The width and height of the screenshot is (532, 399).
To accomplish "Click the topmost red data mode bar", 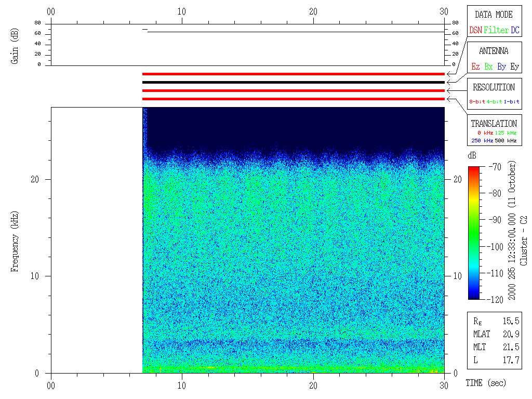I will click(x=294, y=74).
